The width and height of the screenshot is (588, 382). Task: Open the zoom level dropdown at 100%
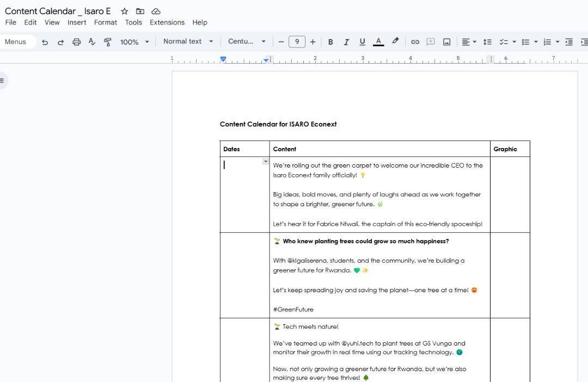(x=134, y=42)
